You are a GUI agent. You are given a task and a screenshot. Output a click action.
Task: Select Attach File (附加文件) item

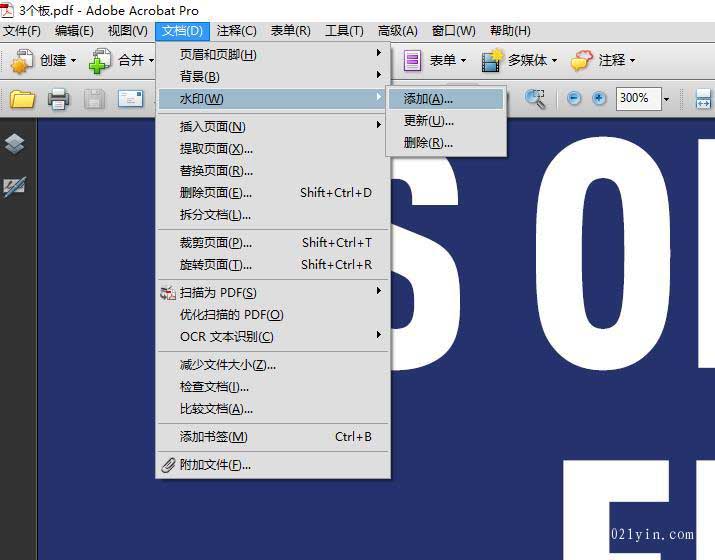[x=273, y=465]
